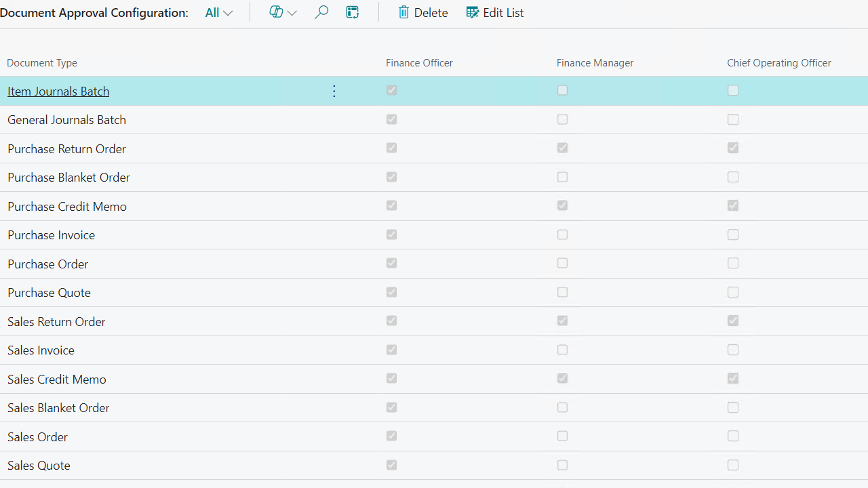Open the Item Journals Batch link
The height and width of the screenshot is (488, 868).
tap(58, 91)
